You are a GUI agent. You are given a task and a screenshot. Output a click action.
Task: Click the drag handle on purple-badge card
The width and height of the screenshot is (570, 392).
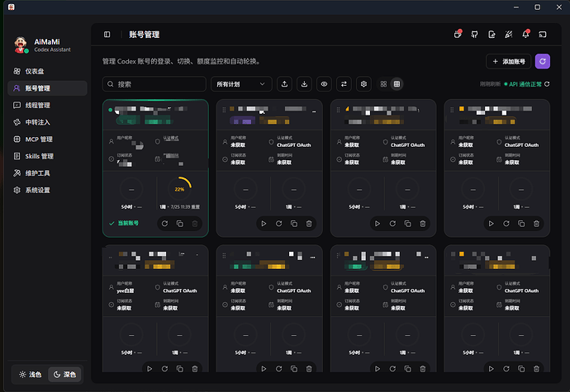(x=224, y=110)
